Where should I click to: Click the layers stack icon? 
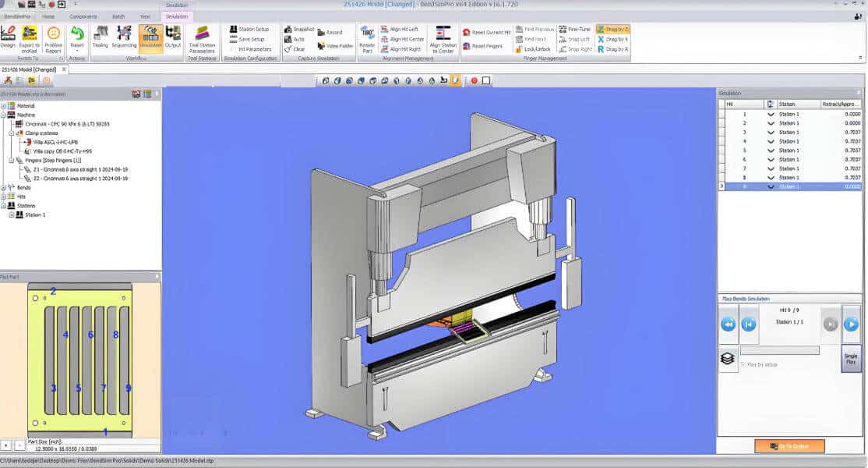coord(728,359)
